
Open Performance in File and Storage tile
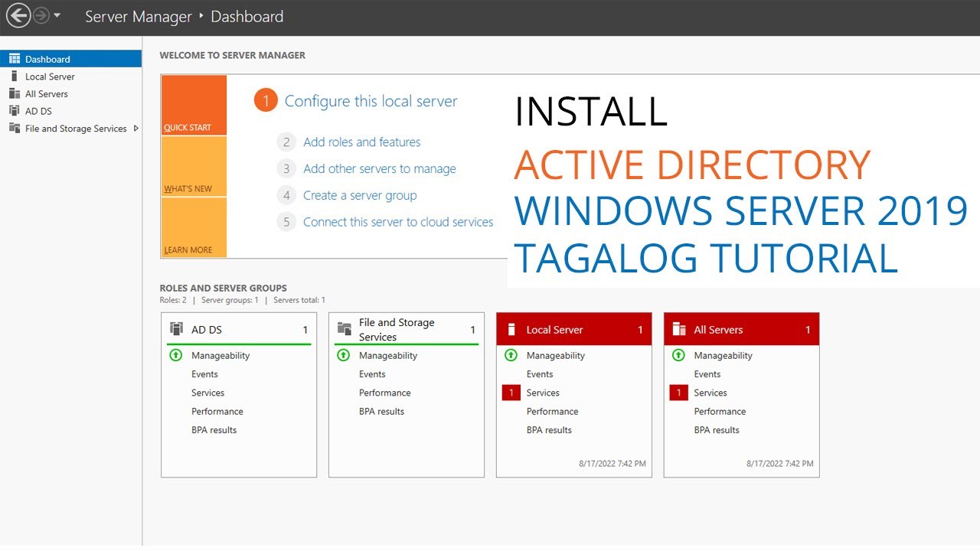pos(385,393)
